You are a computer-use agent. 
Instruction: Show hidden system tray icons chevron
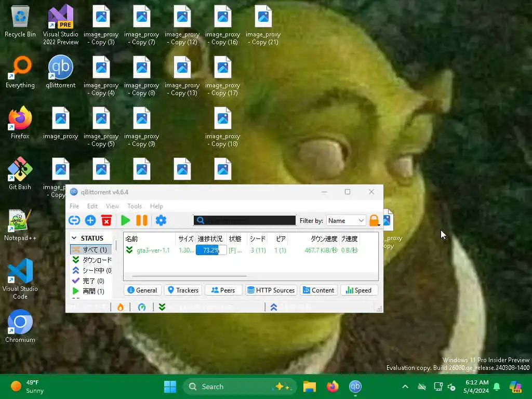coord(405,387)
